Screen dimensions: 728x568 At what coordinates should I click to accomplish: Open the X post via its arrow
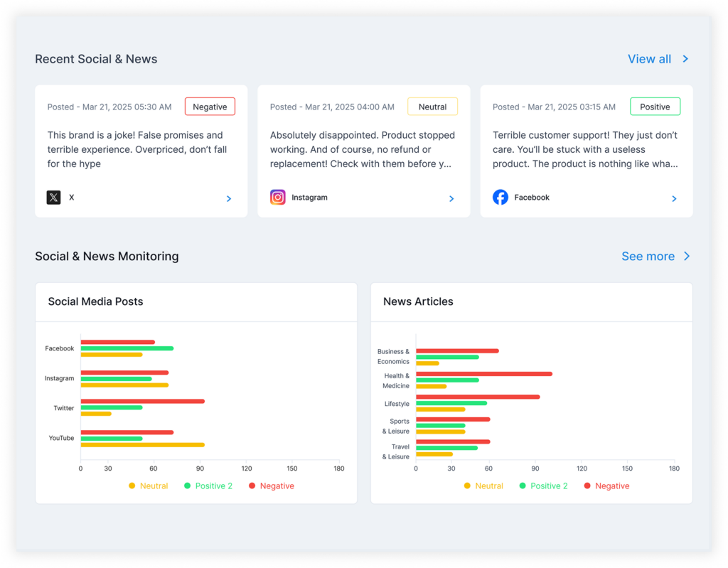point(229,199)
